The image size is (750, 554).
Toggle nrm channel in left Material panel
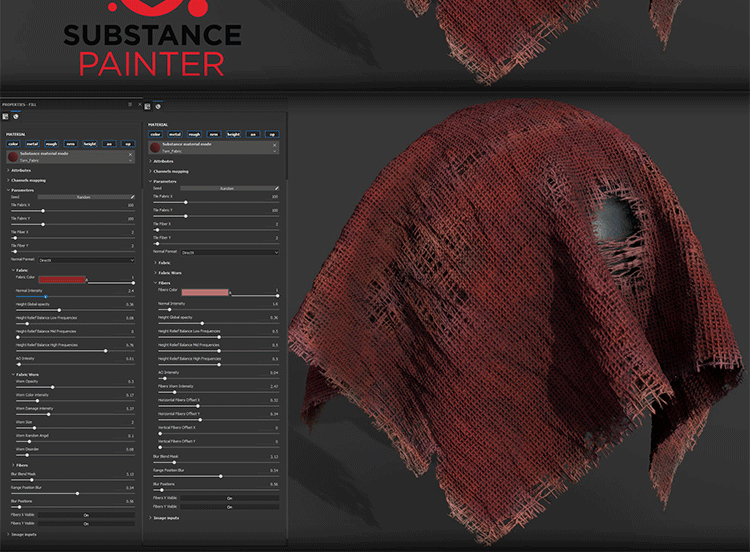[70, 144]
